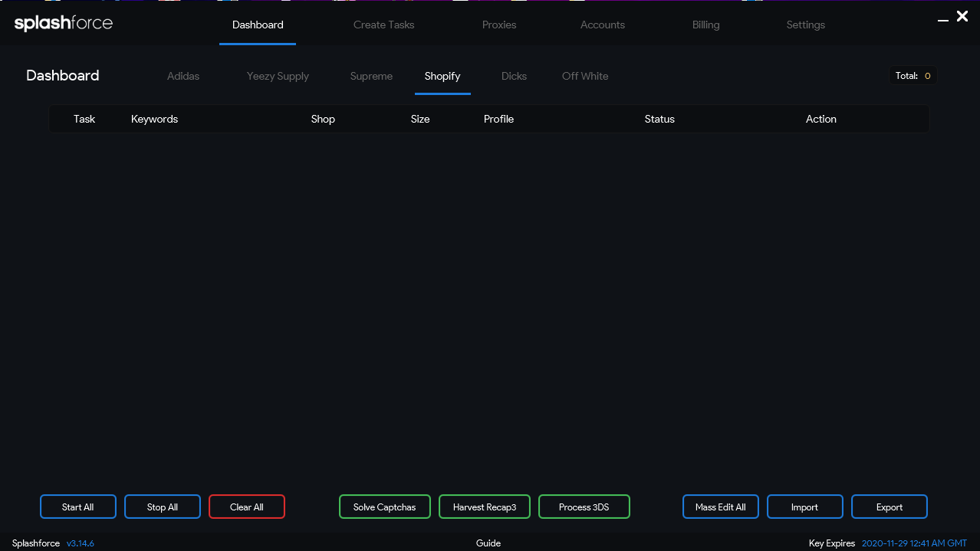Image resolution: width=980 pixels, height=551 pixels.
Task: Open the Guide link in footer
Action: click(488, 543)
